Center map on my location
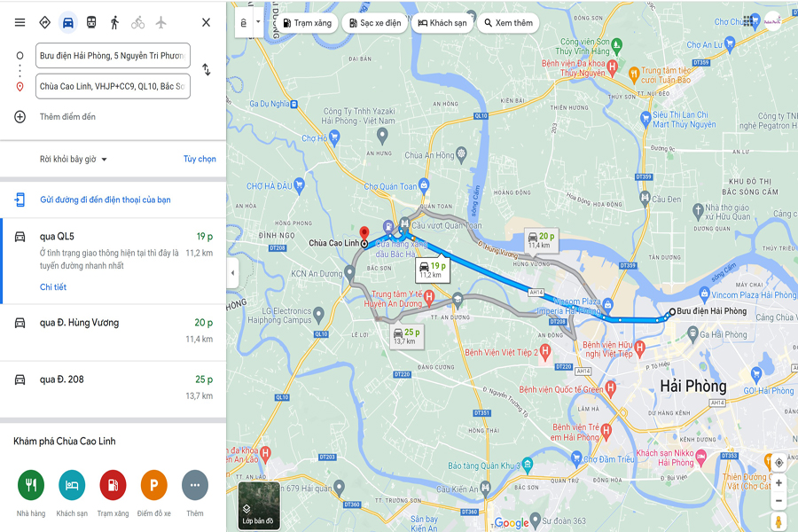 point(778,463)
